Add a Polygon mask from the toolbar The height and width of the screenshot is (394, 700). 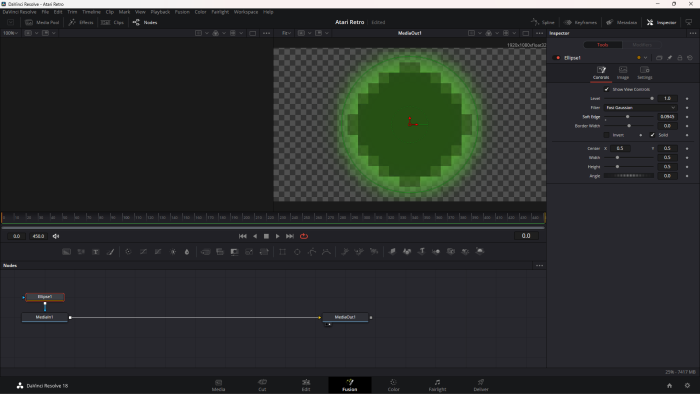tap(312, 252)
